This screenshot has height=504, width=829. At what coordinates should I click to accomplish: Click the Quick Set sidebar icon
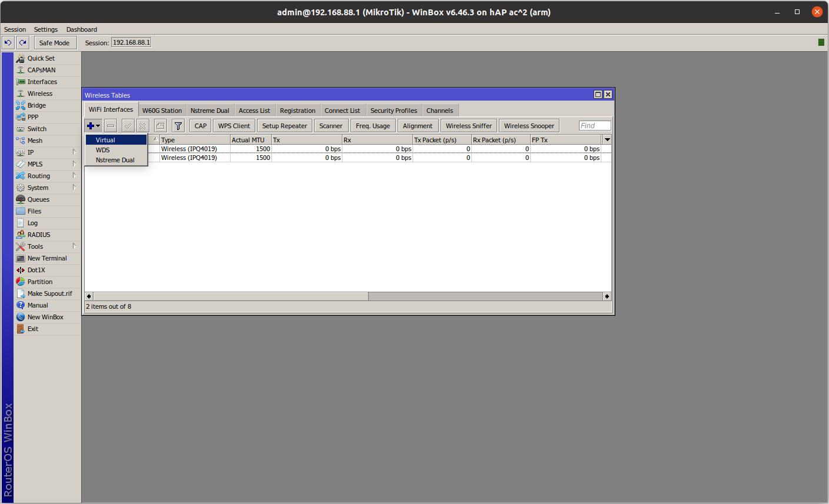pos(21,58)
